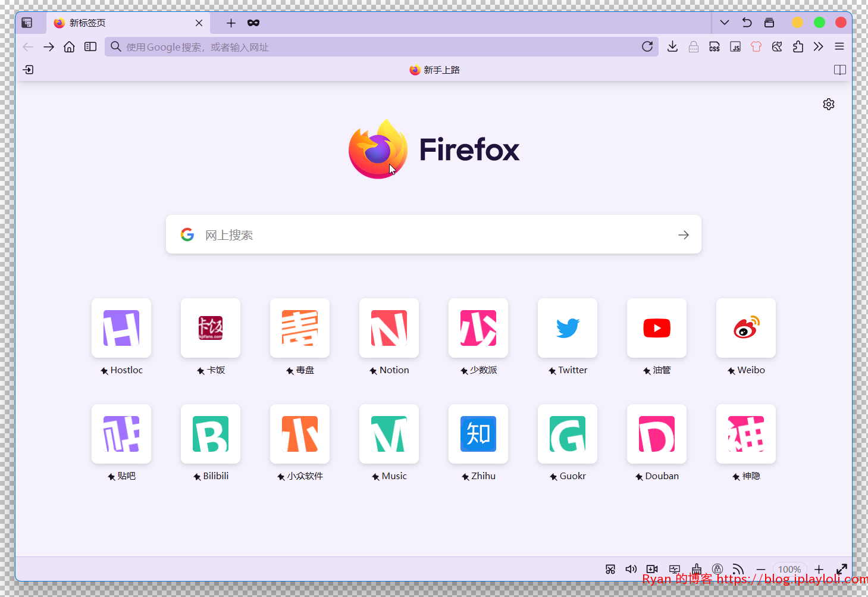Submit search with the arrow button
Viewport: 868px width, 597px height.
[x=684, y=235]
